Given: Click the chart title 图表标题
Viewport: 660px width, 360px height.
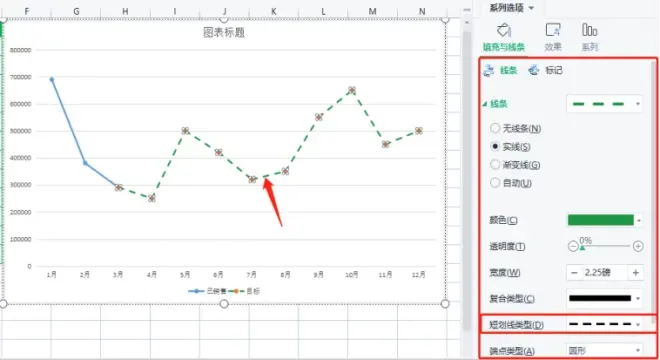Looking at the screenshot, I should pyautogui.click(x=224, y=32).
